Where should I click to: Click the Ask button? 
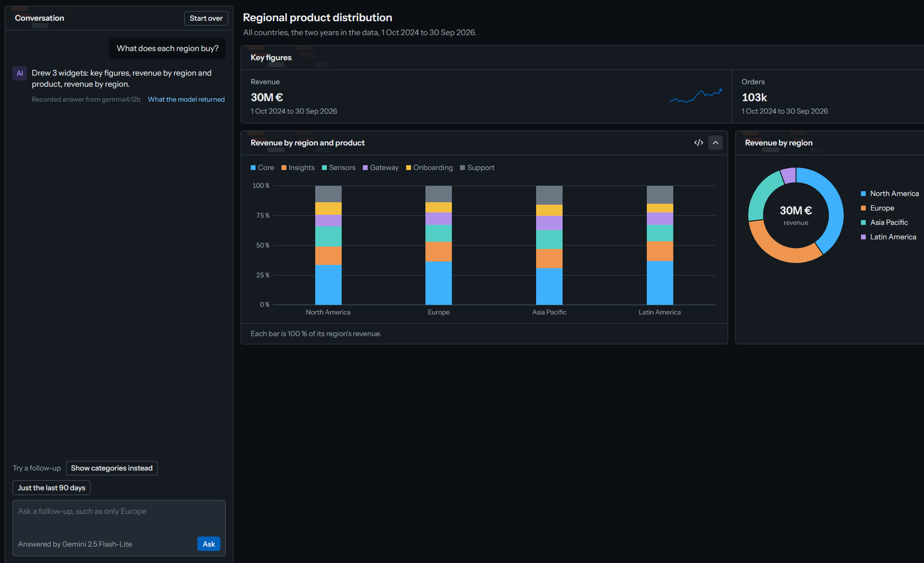pyautogui.click(x=209, y=544)
